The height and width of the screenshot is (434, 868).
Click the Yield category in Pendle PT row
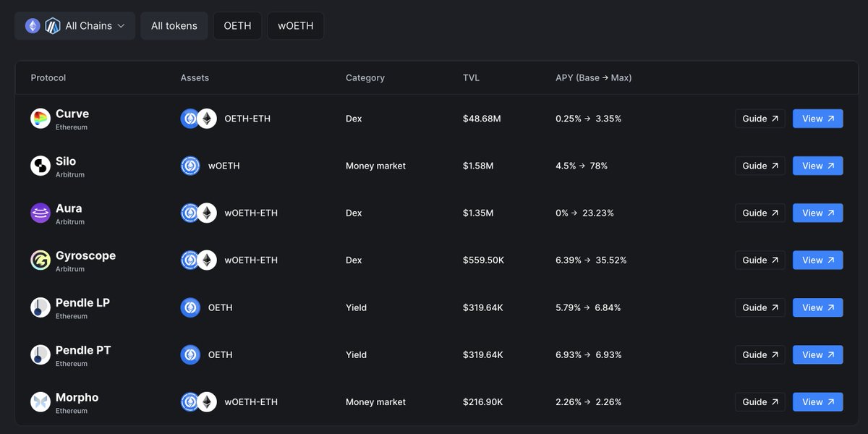[356, 354]
